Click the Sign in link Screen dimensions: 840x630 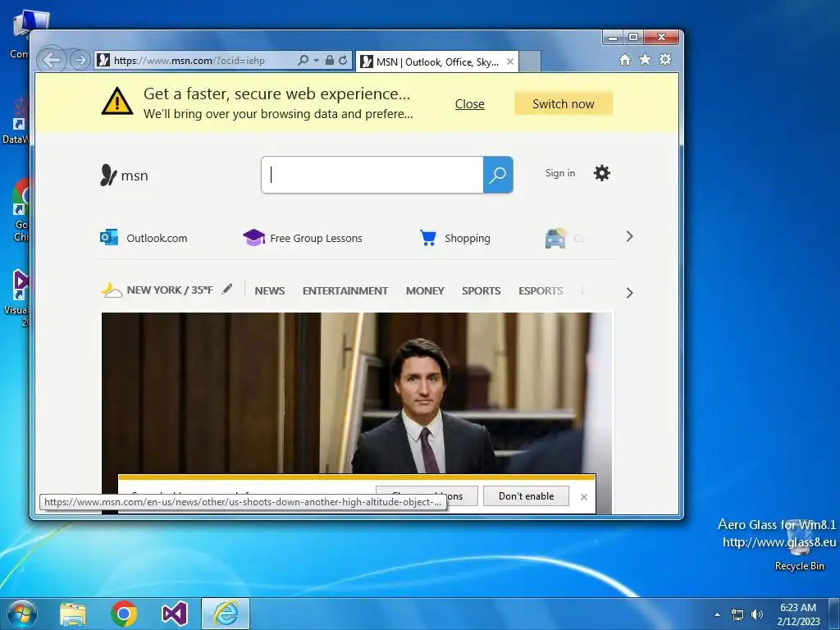point(559,173)
